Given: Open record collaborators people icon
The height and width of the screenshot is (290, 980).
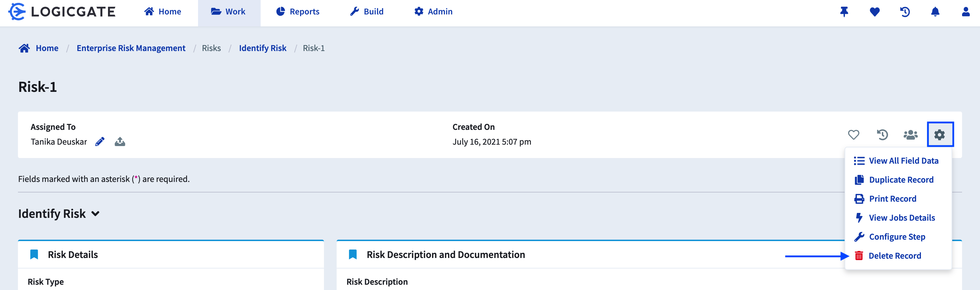Looking at the screenshot, I should (910, 135).
